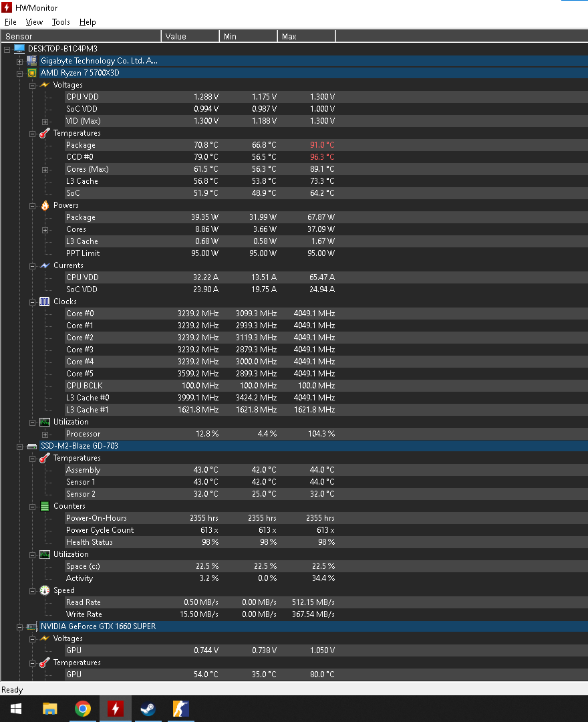Collapse the DESKTOP-B1C4PM3 root node
Screen dimensions: 588x722
[x=7, y=49]
